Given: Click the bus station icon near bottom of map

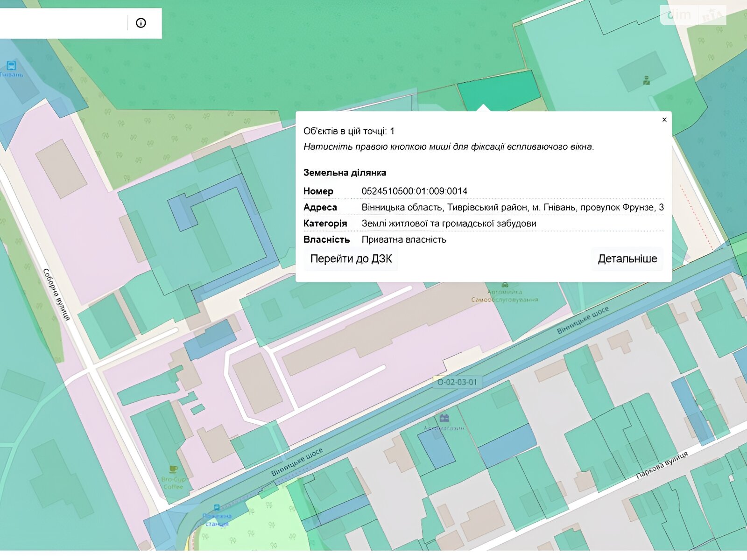Looking at the screenshot, I should point(217,508).
